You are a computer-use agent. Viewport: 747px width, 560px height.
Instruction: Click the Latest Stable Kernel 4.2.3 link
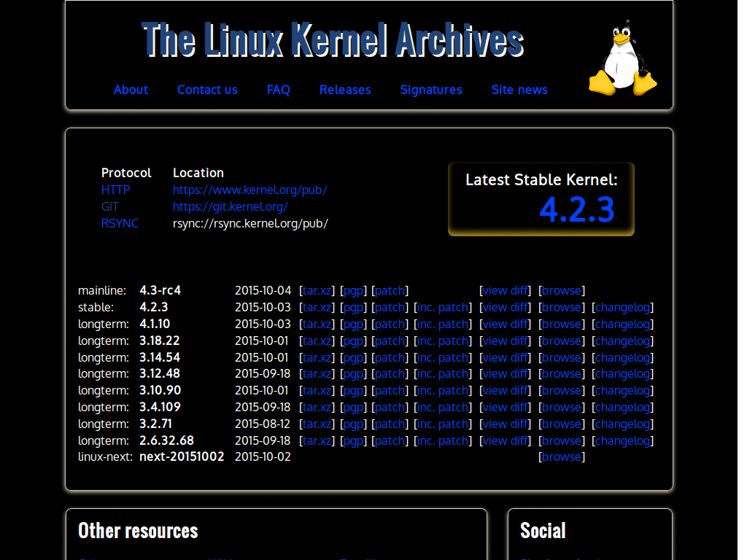577,211
